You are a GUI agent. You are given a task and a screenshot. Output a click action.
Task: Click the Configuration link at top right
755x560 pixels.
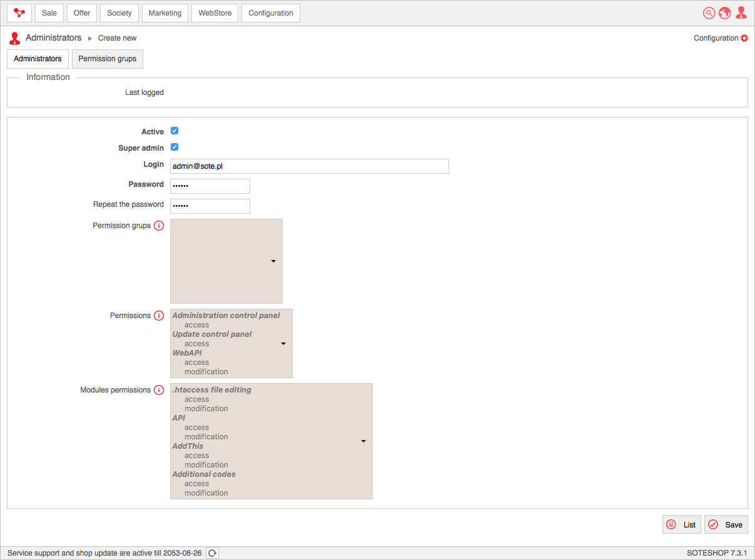point(716,38)
